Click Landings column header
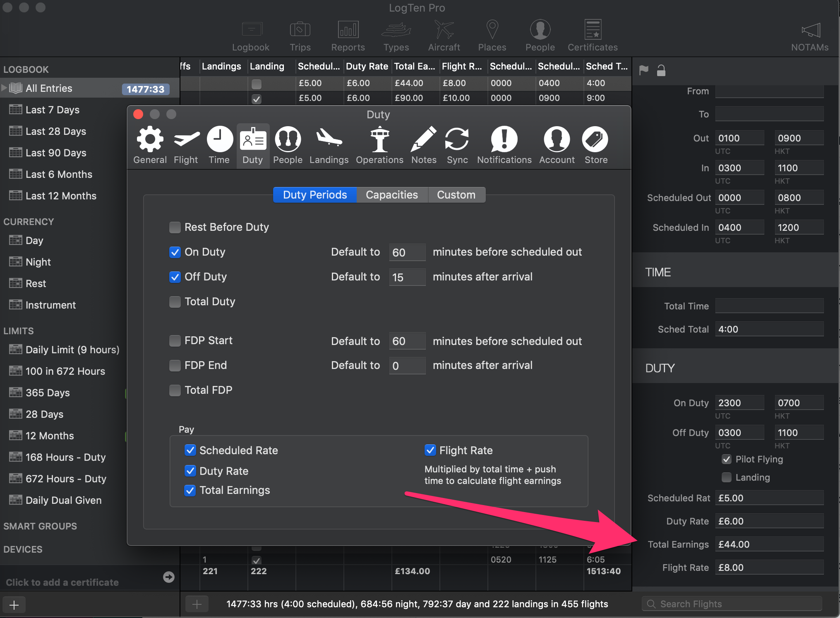Viewport: 840px width, 618px height. coord(221,66)
